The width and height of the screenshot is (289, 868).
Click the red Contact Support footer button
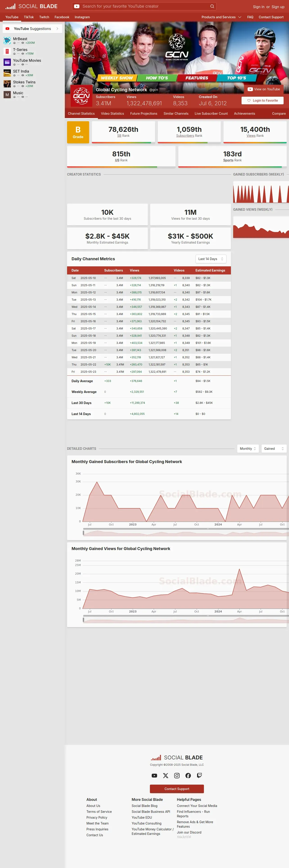click(177, 789)
